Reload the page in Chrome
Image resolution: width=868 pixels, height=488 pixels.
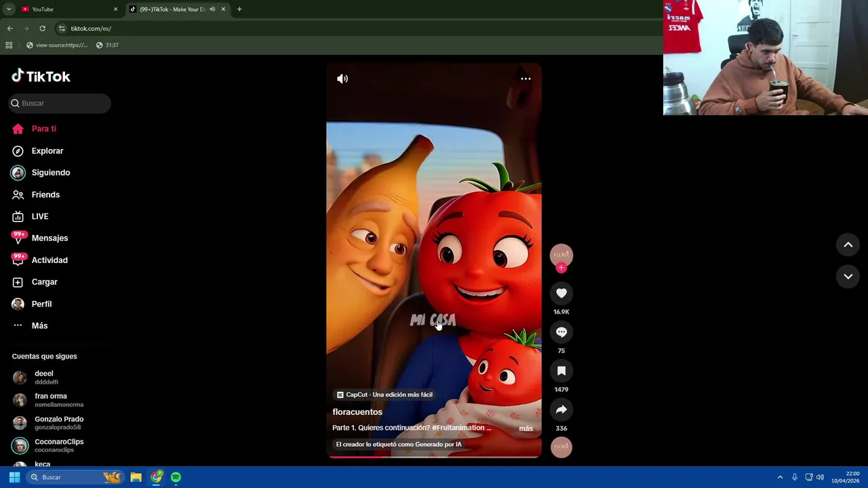[42, 28]
